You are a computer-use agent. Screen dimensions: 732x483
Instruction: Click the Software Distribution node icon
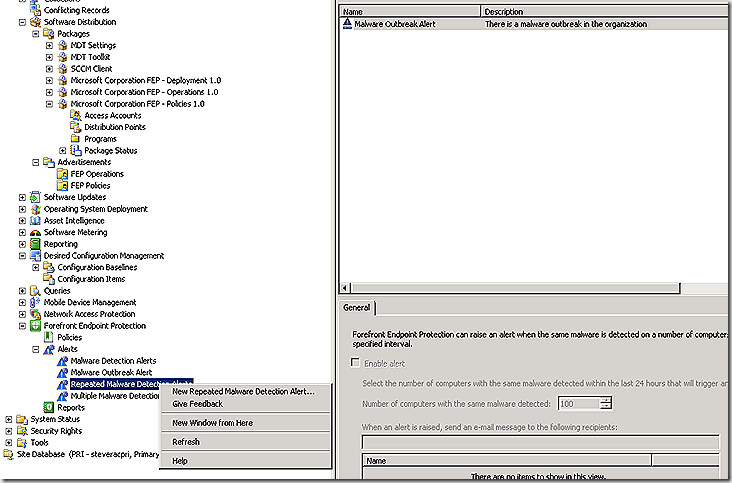click(35, 22)
